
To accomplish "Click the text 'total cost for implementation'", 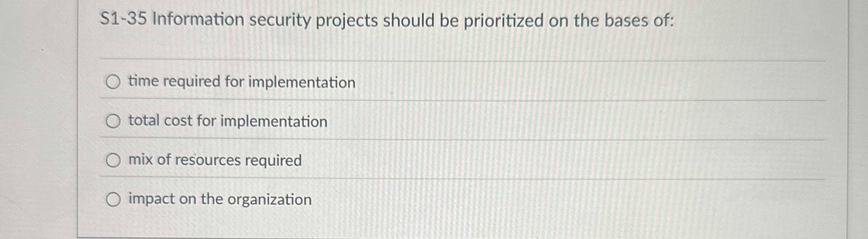I will [x=227, y=122].
